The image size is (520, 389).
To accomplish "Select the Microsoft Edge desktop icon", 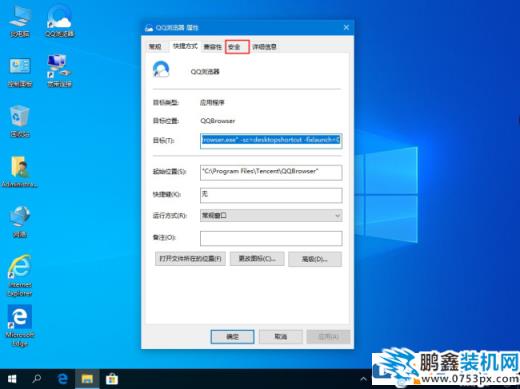I will tap(20, 326).
